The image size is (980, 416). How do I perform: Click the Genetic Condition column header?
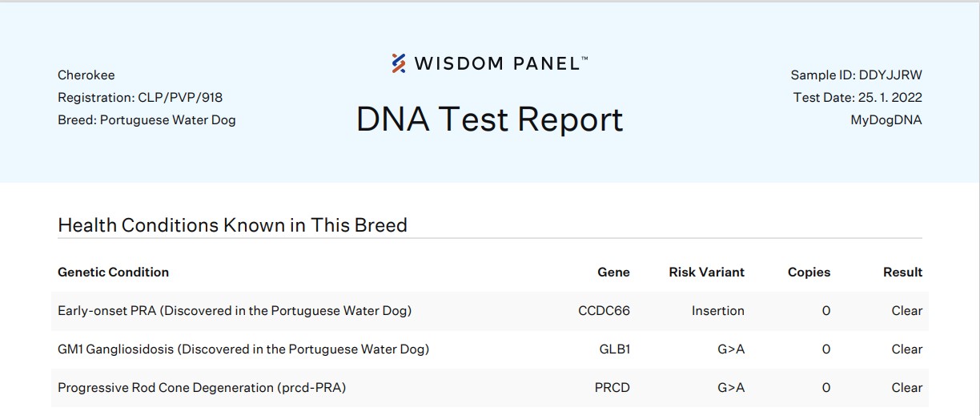pos(113,273)
